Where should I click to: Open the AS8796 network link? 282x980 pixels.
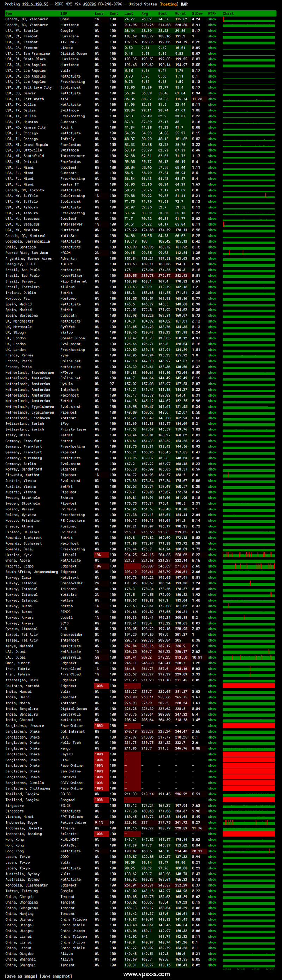pos(90,4)
